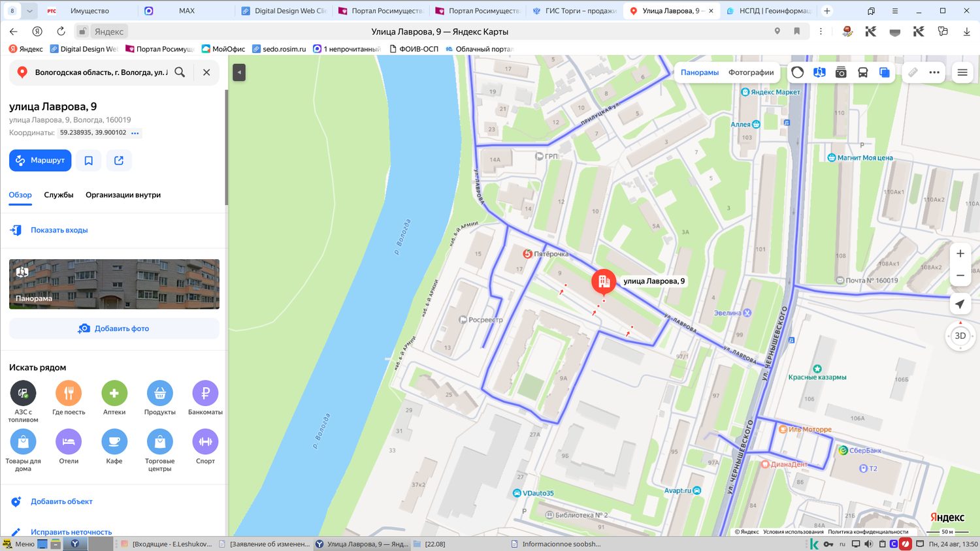Click Добавить объект link

point(61,501)
